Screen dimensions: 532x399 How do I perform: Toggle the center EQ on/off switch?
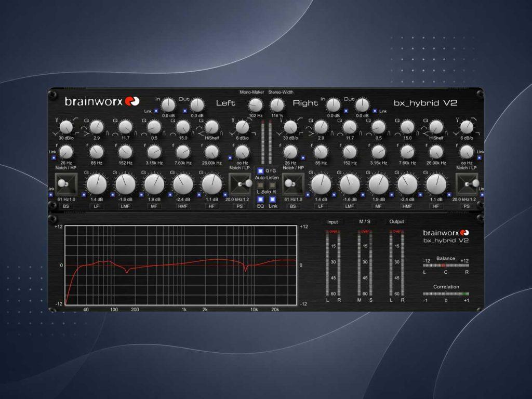pyautogui.click(x=260, y=199)
